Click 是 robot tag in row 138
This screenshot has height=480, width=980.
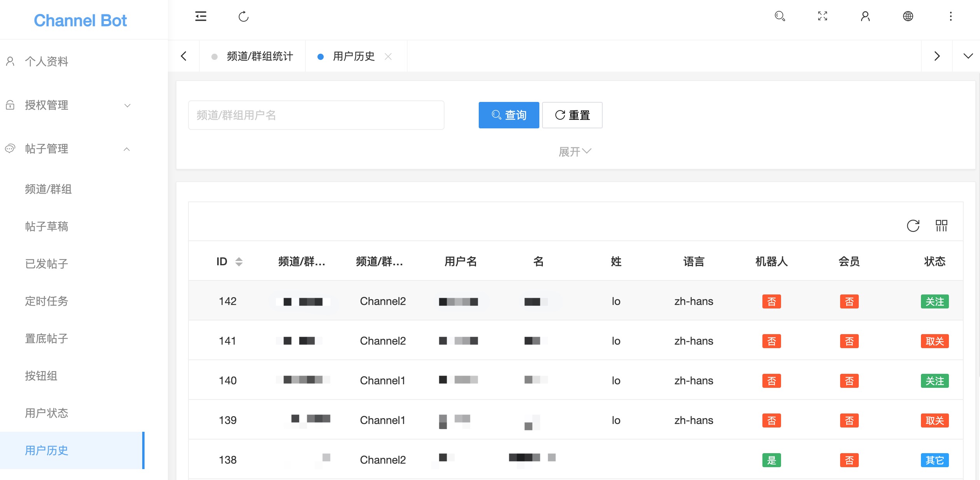[771, 460]
